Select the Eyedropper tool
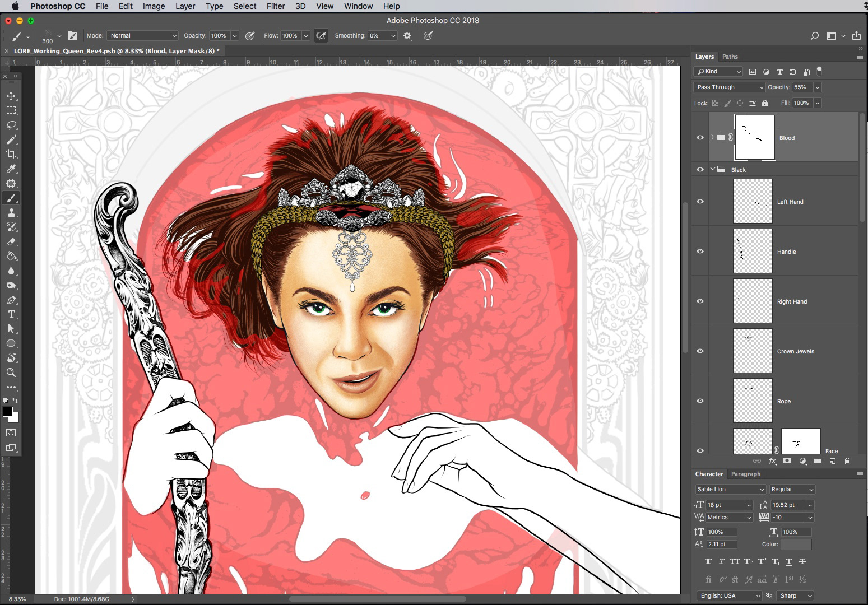The height and width of the screenshot is (605, 868). (11, 169)
